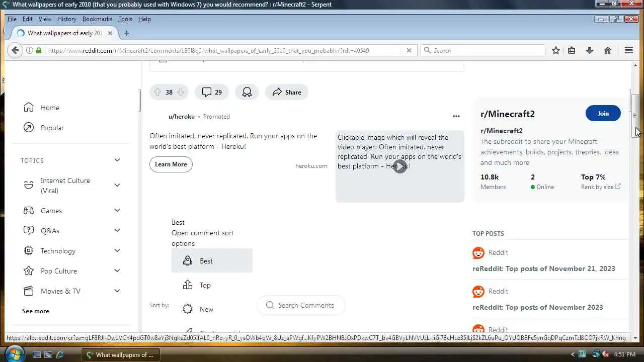644x362 pixels.
Task: Click the page vertical scrollbar thumb
Action: tap(635, 115)
